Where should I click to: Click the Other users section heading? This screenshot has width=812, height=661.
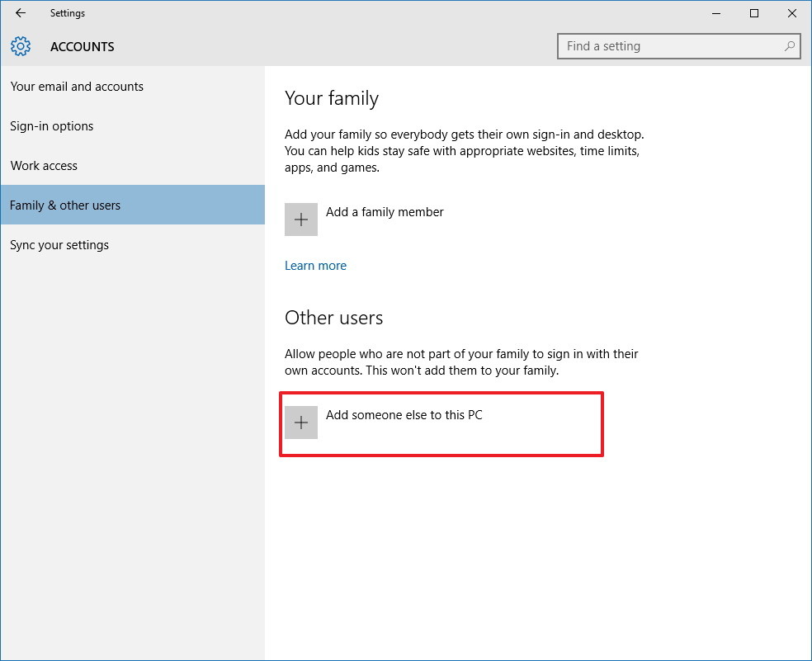(x=333, y=318)
